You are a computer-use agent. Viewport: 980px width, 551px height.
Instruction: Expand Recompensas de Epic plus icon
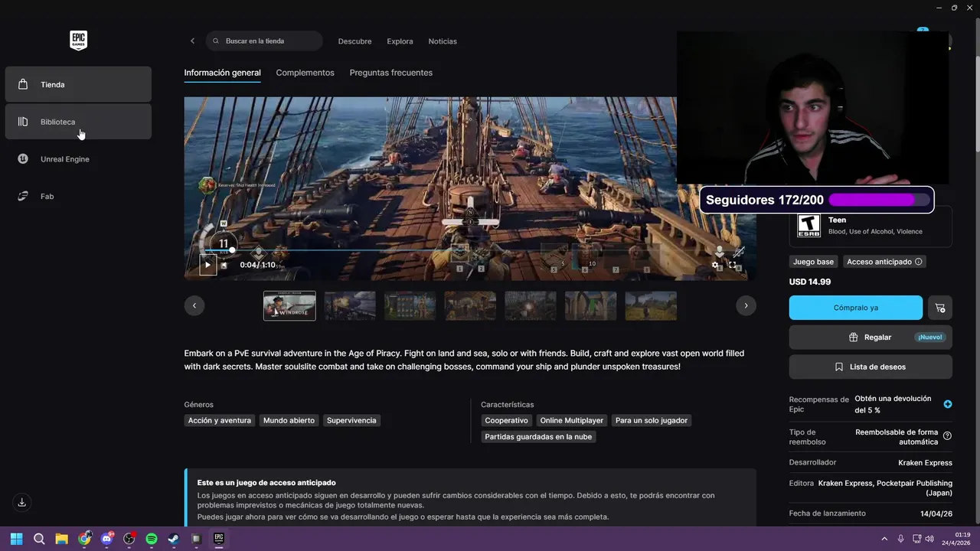click(948, 404)
